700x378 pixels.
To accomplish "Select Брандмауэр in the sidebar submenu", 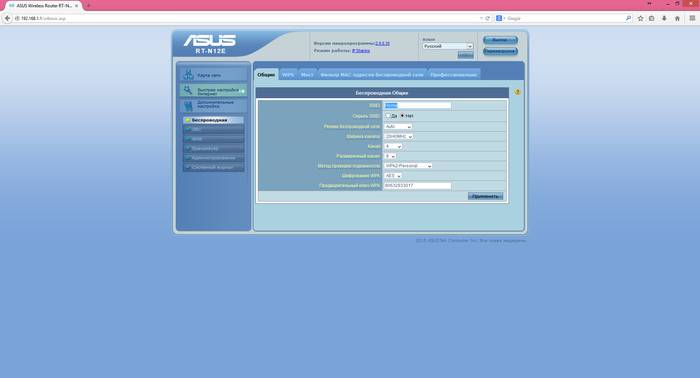I will coord(213,148).
